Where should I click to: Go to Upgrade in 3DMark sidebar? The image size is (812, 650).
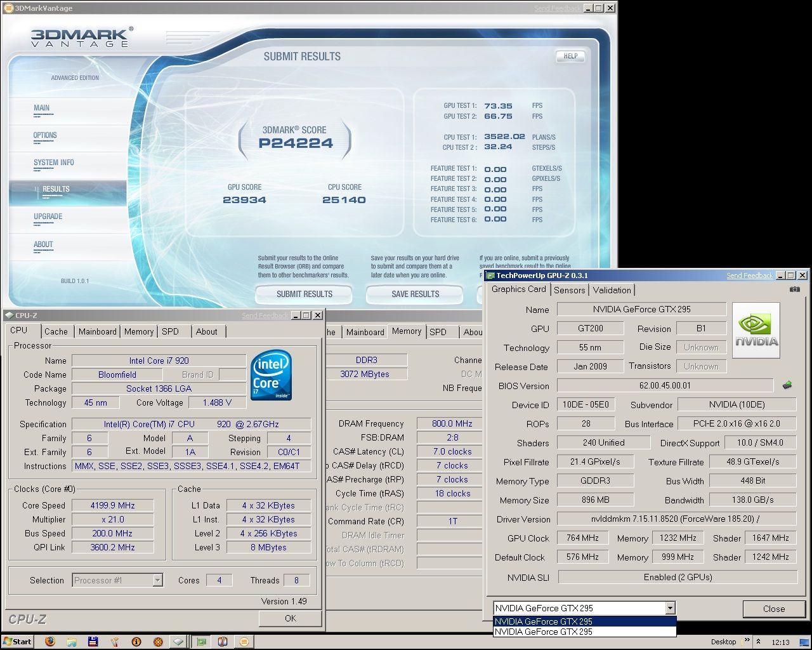[67, 220]
